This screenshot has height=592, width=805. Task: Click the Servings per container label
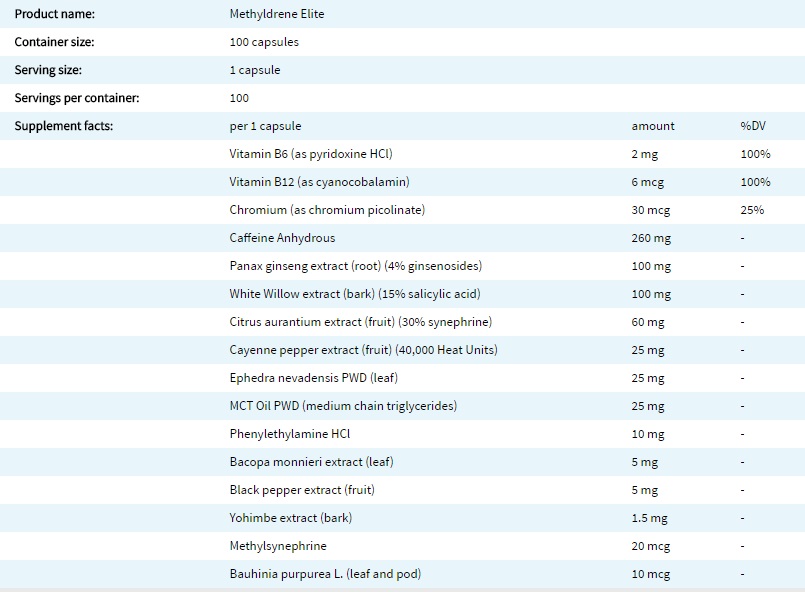pos(76,98)
